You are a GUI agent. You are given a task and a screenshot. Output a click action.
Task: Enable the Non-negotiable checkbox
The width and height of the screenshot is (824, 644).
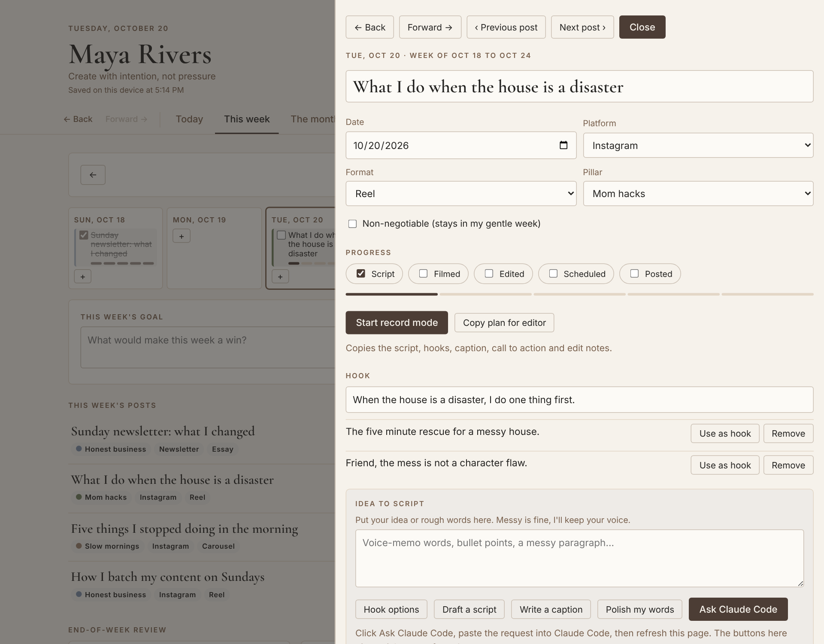(352, 224)
